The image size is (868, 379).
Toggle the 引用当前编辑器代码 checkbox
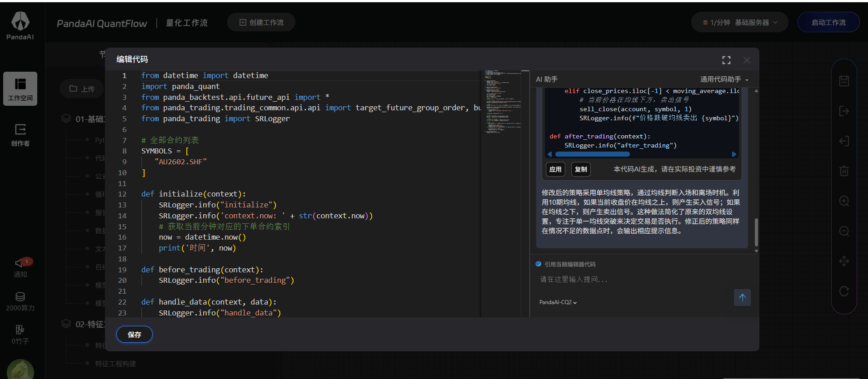(x=539, y=264)
